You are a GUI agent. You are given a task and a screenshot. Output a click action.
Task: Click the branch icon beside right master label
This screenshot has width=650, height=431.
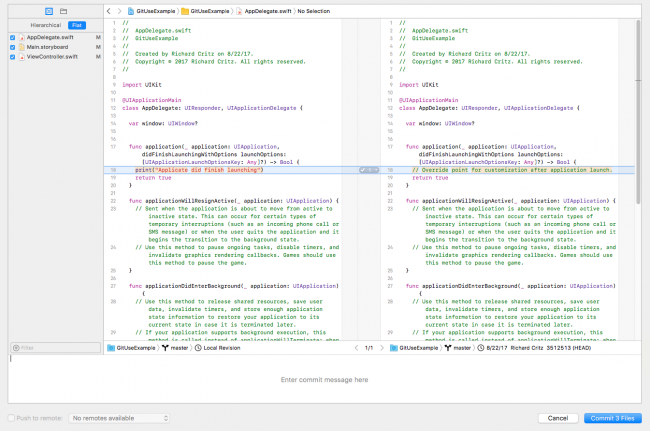click(448, 348)
